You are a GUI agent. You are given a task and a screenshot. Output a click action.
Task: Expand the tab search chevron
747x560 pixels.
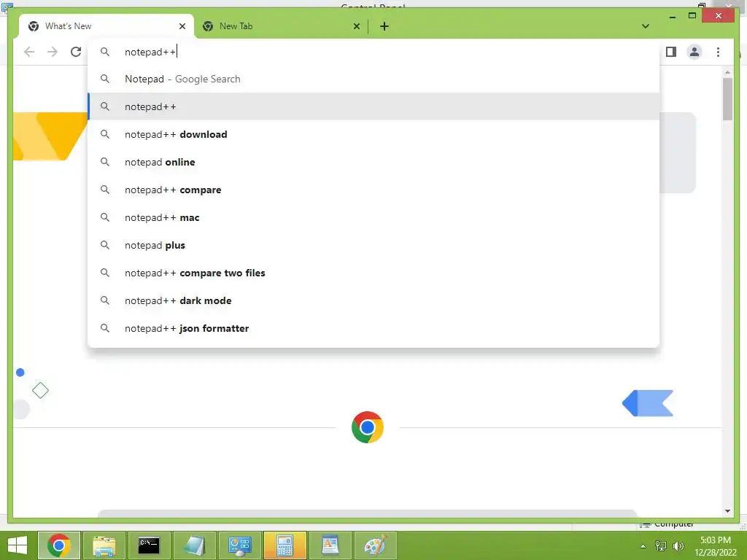click(646, 26)
